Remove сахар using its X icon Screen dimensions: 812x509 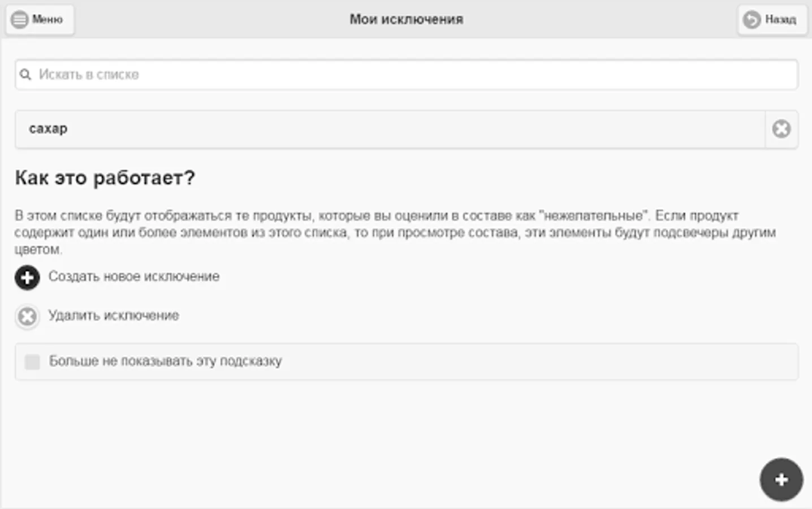click(x=781, y=129)
